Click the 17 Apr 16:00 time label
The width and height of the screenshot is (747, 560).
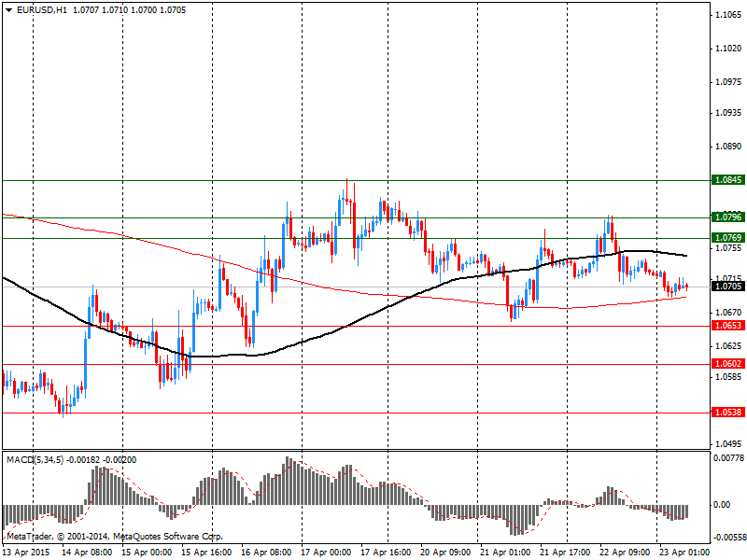pyautogui.click(x=386, y=553)
